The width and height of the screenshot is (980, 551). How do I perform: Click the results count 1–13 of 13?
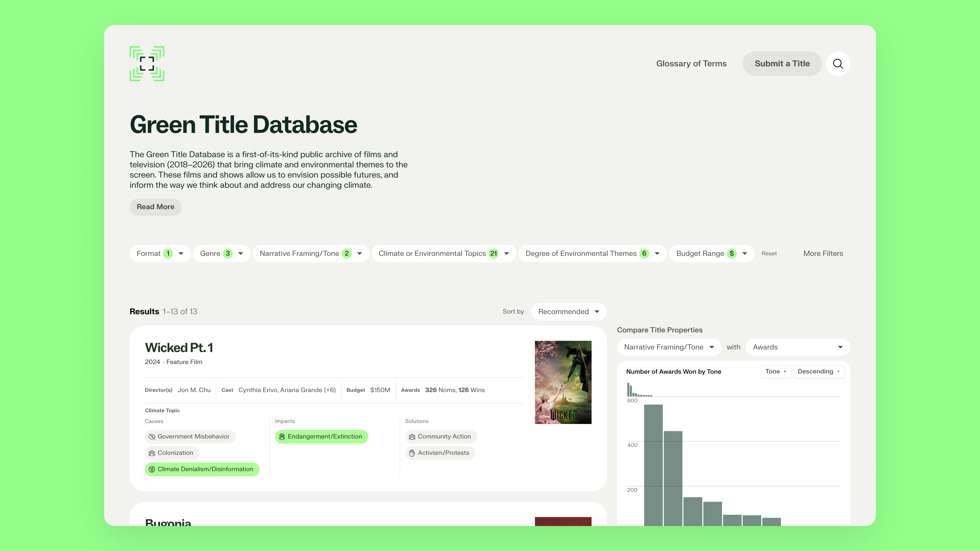pyautogui.click(x=180, y=312)
